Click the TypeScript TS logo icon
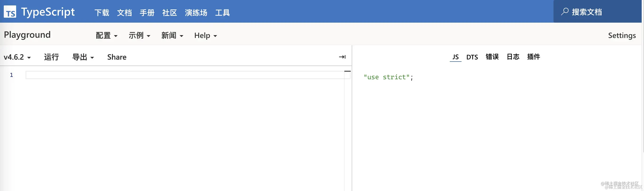 point(10,12)
